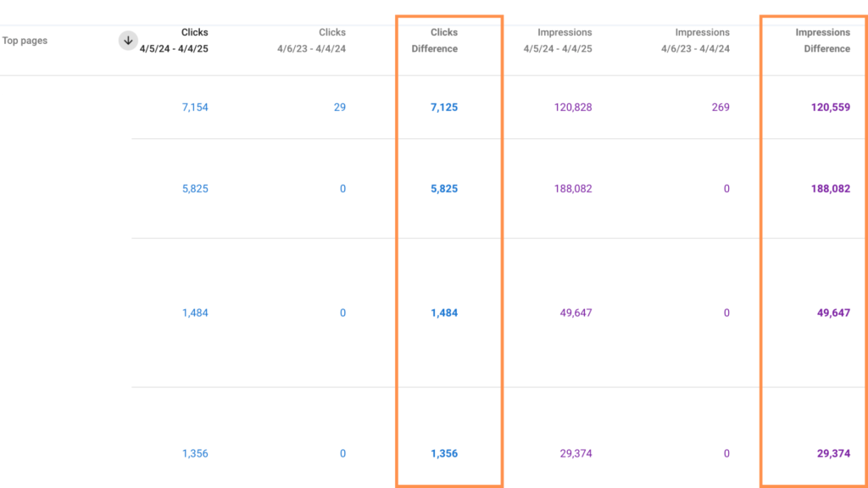
Task: Click the 120,828 impressions cell
Action: 573,108
